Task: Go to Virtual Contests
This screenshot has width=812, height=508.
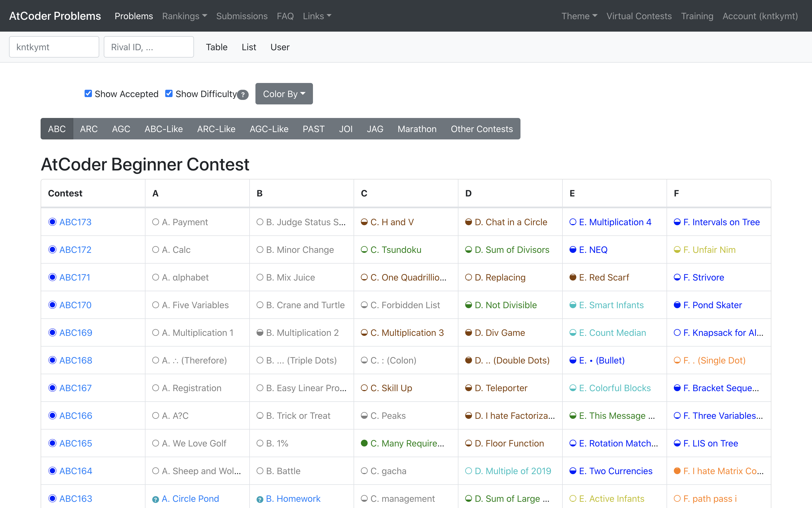Action: tap(639, 16)
